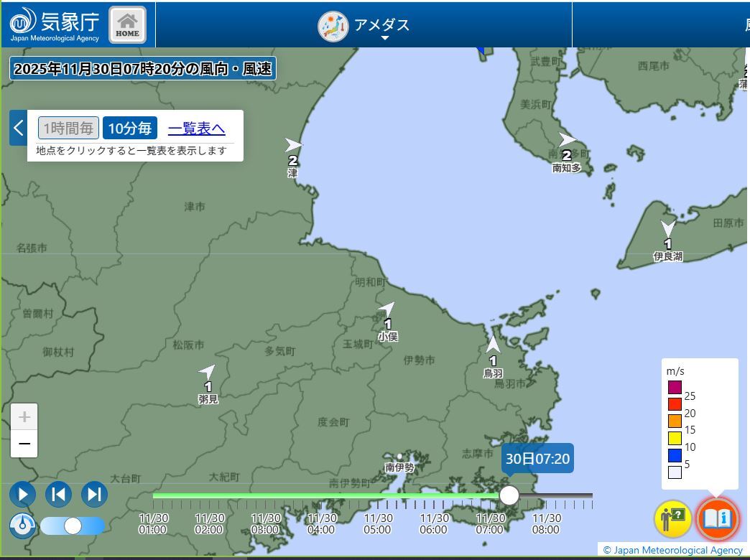Select the 10分毎 interval option
The width and height of the screenshot is (750, 560).
point(130,129)
